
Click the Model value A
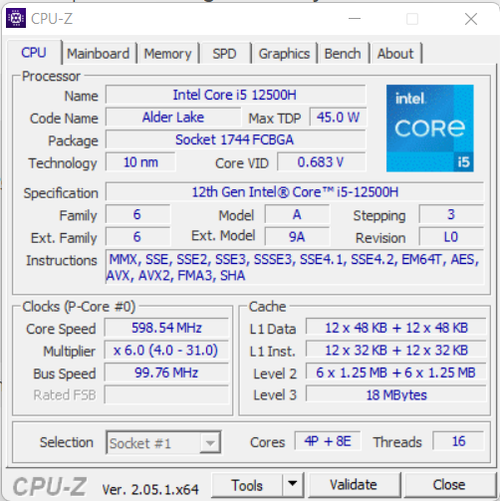pos(297,214)
